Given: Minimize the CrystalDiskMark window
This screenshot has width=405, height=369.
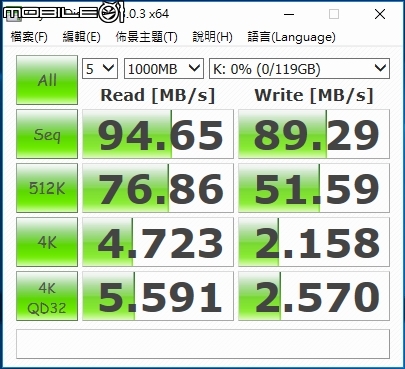Looking at the screenshot, I should 289,14.
